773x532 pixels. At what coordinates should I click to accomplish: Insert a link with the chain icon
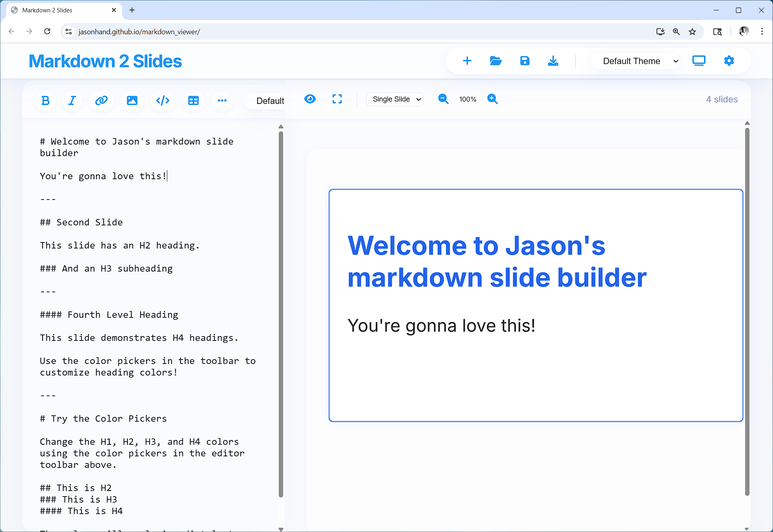click(x=102, y=101)
